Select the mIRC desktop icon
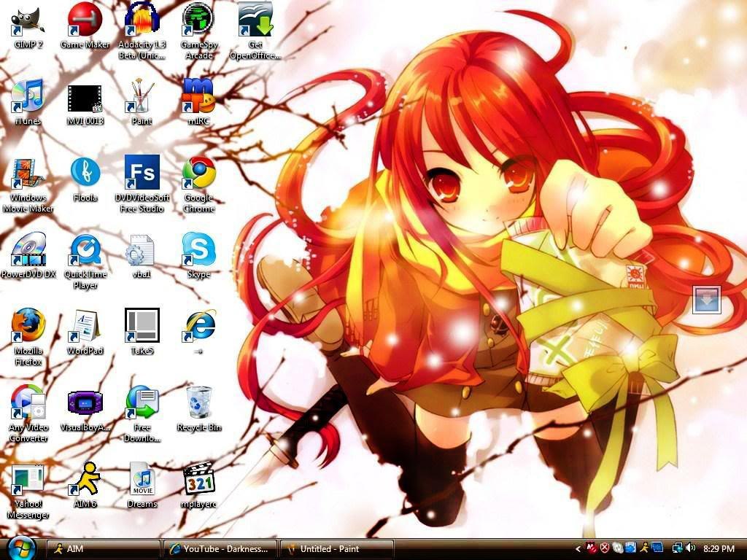 [198, 102]
